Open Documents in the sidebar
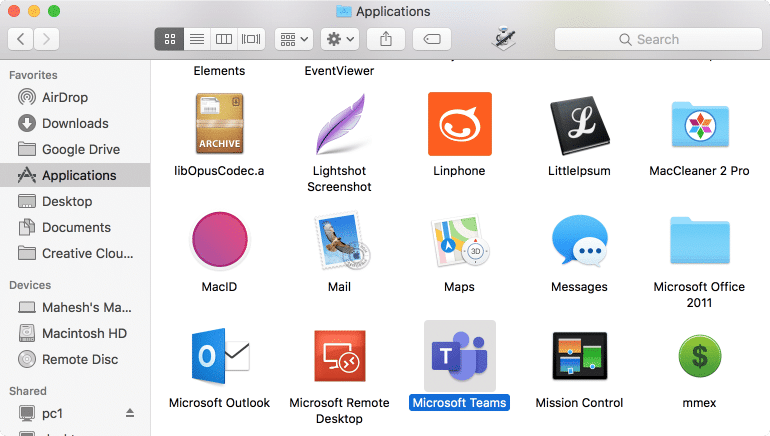This screenshot has height=436, width=770. click(x=75, y=227)
